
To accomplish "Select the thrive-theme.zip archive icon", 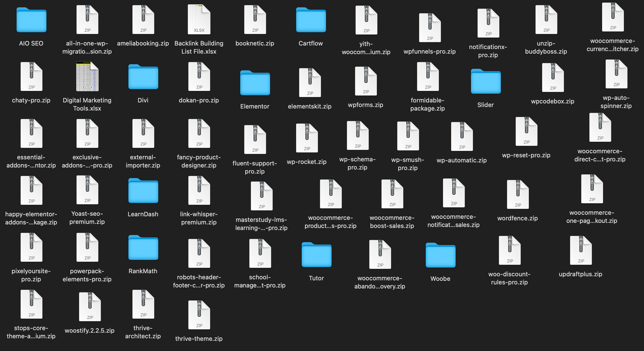I will click(x=199, y=315).
